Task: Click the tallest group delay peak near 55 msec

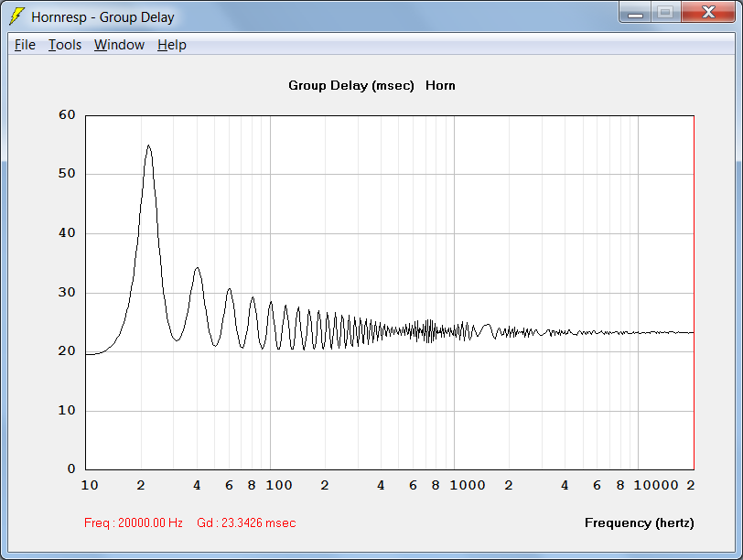Action: [149, 145]
